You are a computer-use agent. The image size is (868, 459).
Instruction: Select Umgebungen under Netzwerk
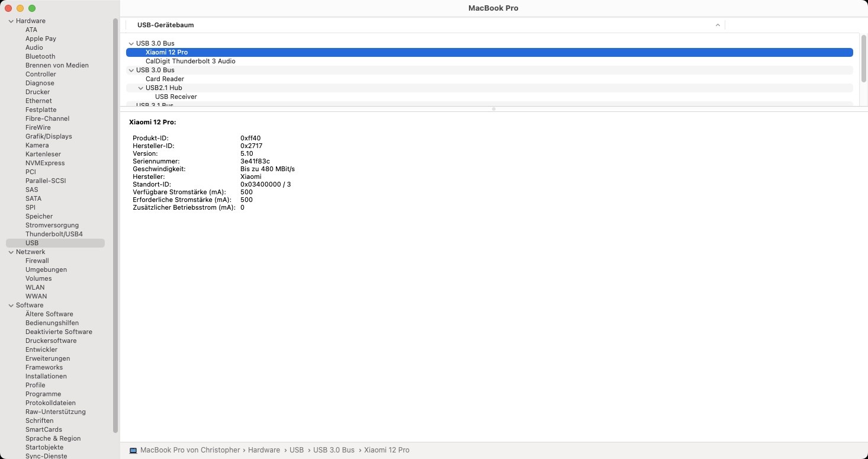[x=46, y=269]
